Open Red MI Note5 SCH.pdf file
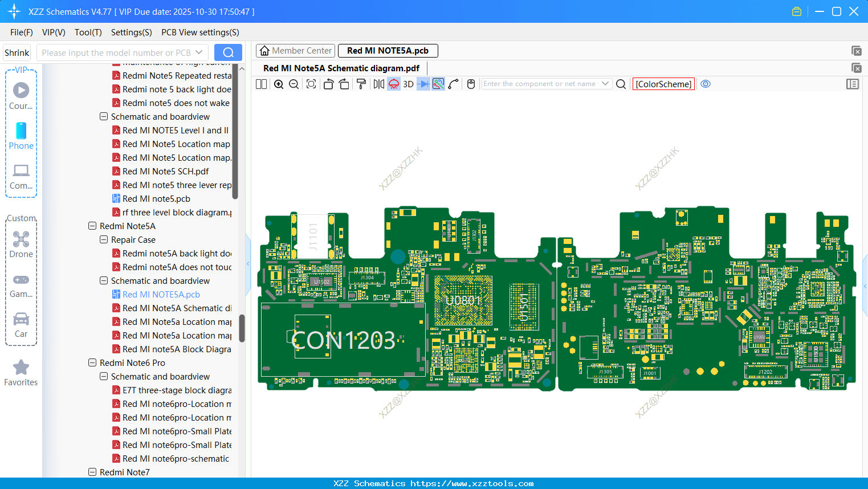This screenshot has width=868, height=489. pyautogui.click(x=165, y=171)
